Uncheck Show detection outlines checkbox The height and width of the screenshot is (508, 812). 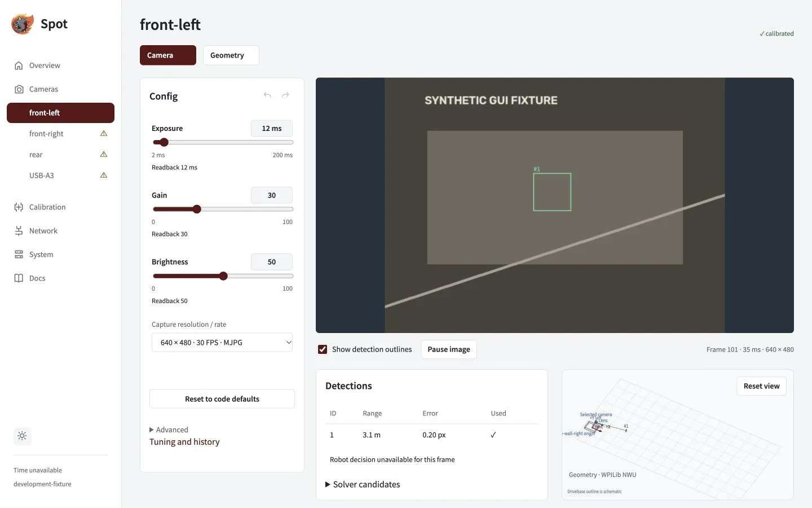[x=323, y=349]
